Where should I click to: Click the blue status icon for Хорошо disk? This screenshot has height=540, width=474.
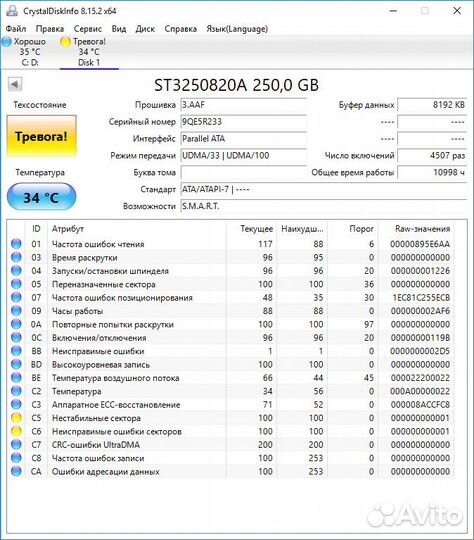coord(7,42)
